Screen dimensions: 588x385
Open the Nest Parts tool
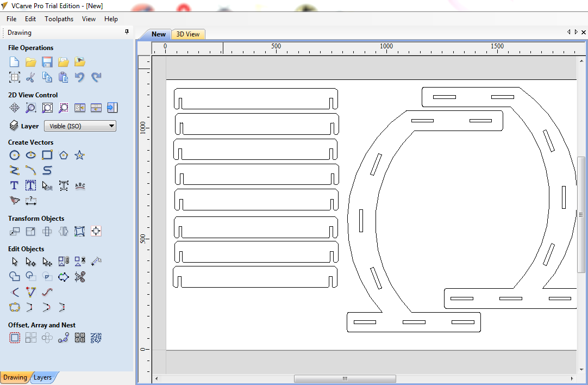pos(96,338)
